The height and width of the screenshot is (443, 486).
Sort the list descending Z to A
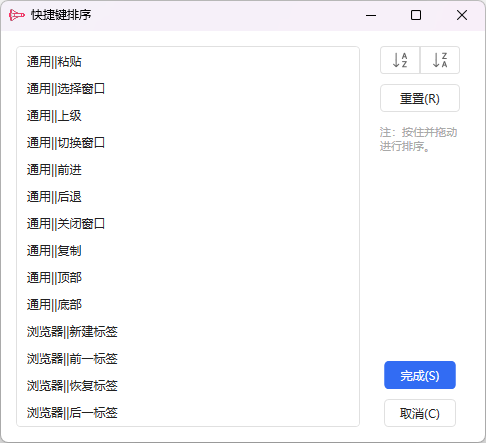440,60
